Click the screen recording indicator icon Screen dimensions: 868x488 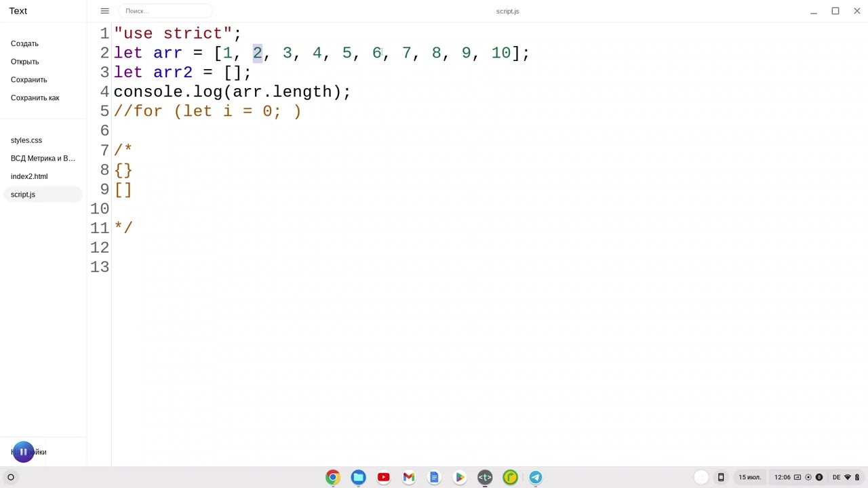(808, 477)
